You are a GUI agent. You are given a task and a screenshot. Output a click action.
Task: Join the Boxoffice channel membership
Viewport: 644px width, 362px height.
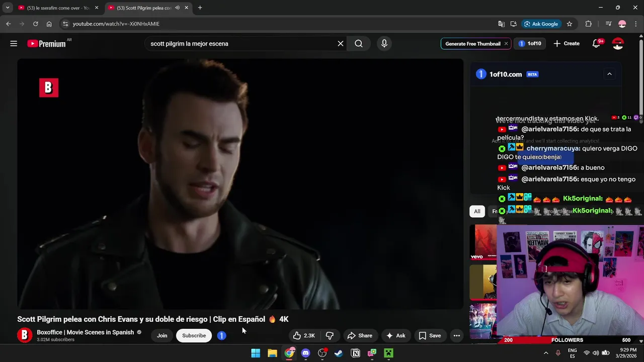[x=162, y=335]
